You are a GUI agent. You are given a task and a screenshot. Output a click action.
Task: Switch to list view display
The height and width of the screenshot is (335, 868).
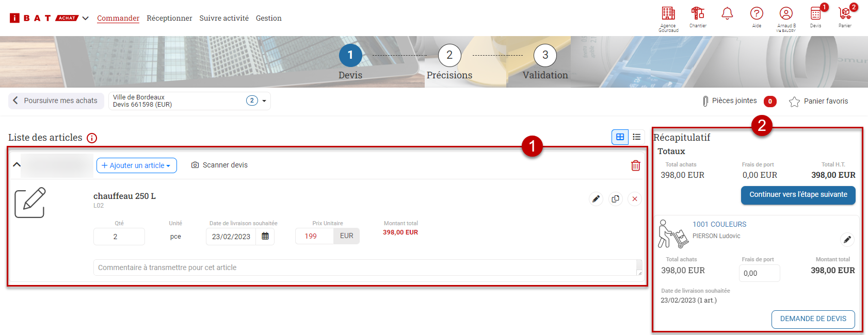point(637,137)
